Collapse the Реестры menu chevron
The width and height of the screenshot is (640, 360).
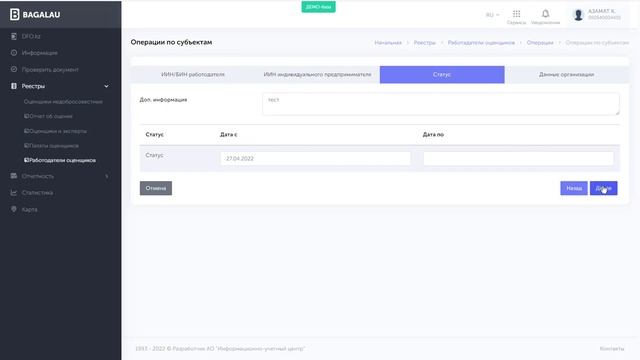pos(107,86)
